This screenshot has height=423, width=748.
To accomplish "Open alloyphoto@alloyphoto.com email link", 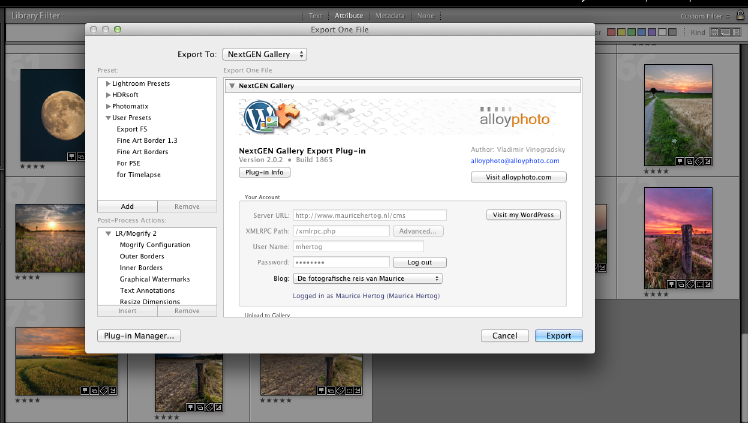I will (x=515, y=161).
